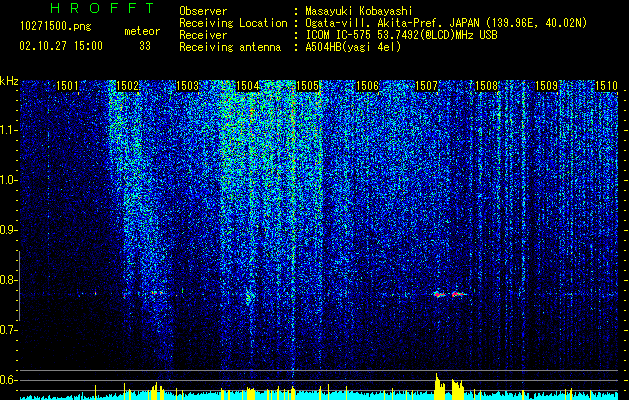Click the 1505 time marker
The image size is (629, 400).
[x=307, y=86]
